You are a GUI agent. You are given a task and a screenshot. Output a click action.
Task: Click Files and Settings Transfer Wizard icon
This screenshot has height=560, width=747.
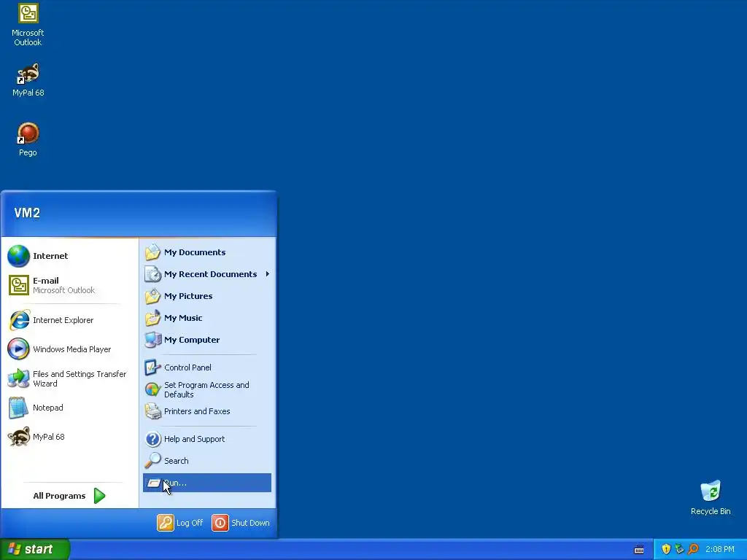click(18, 378)
